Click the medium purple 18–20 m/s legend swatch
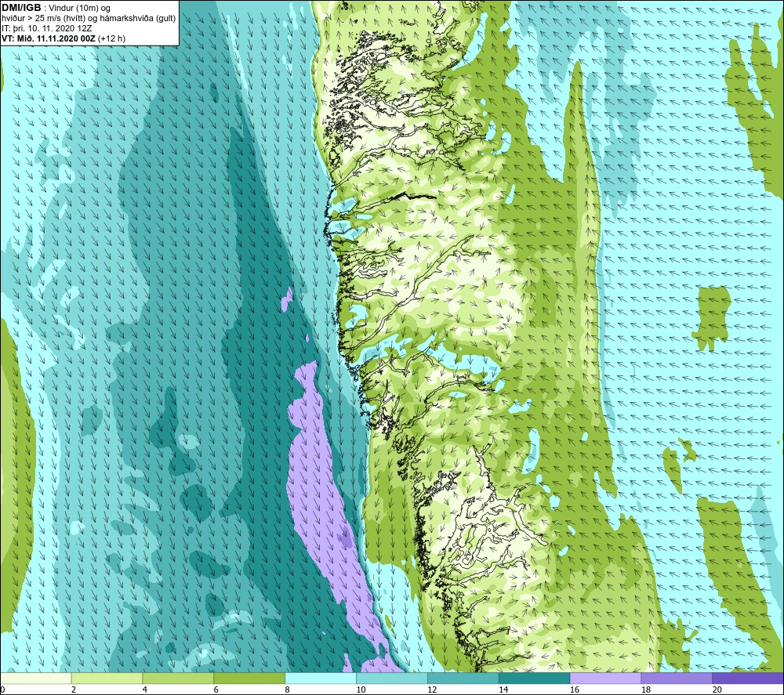The width and height of the screenshot is (784, 695). point(677,678)
